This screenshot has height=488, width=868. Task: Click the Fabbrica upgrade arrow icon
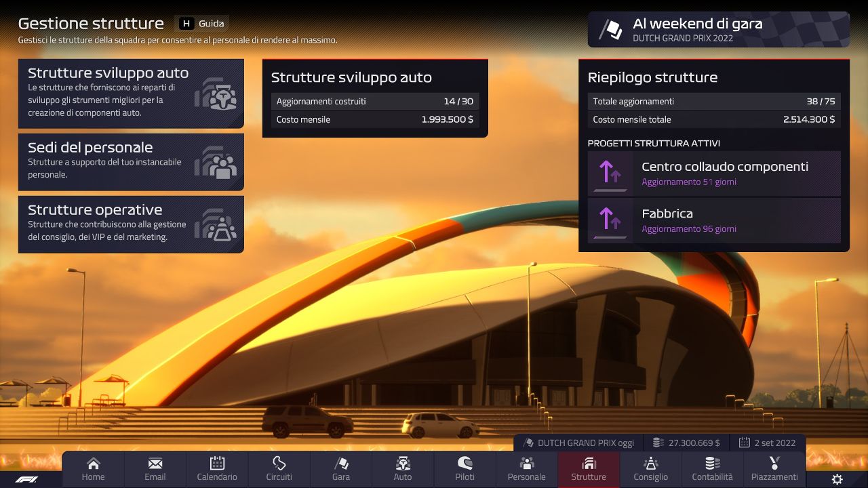tap(610, 220)
